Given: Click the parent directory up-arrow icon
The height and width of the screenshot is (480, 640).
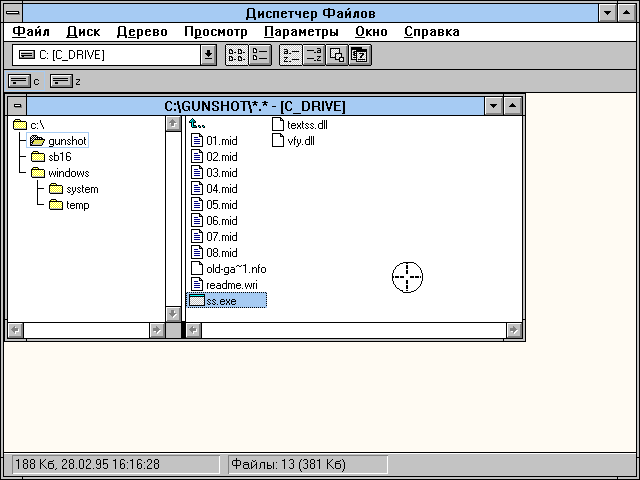Looking at the screenshot, I should click(x=197, y=125).
